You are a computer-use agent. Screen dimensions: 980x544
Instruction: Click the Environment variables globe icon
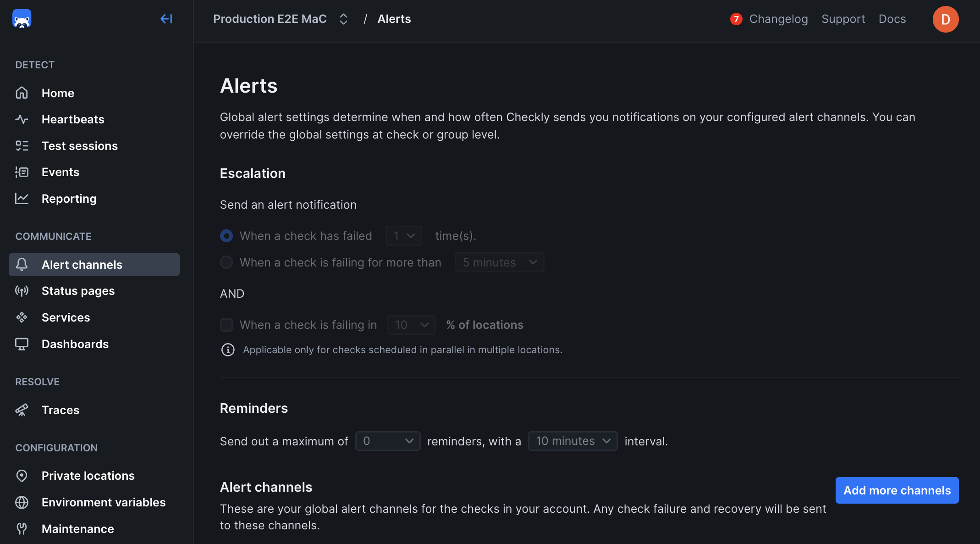(22, 502)
